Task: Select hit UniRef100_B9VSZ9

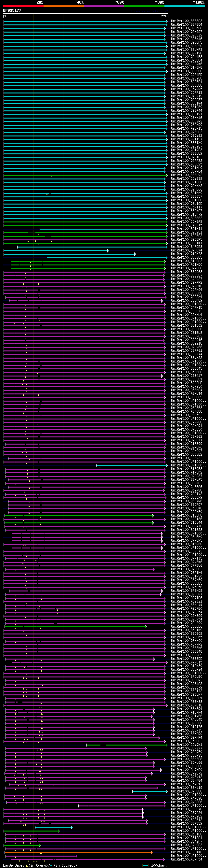Action: (187, 36)
